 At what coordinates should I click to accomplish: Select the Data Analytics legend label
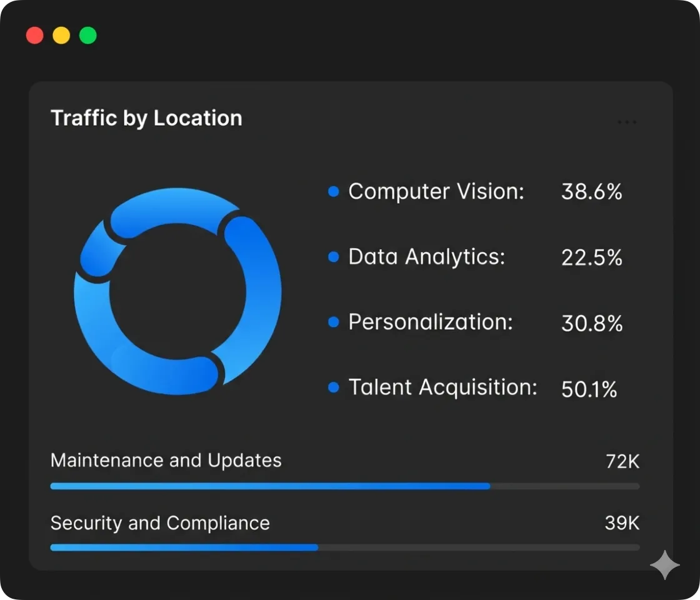click(x=426, y=257)
